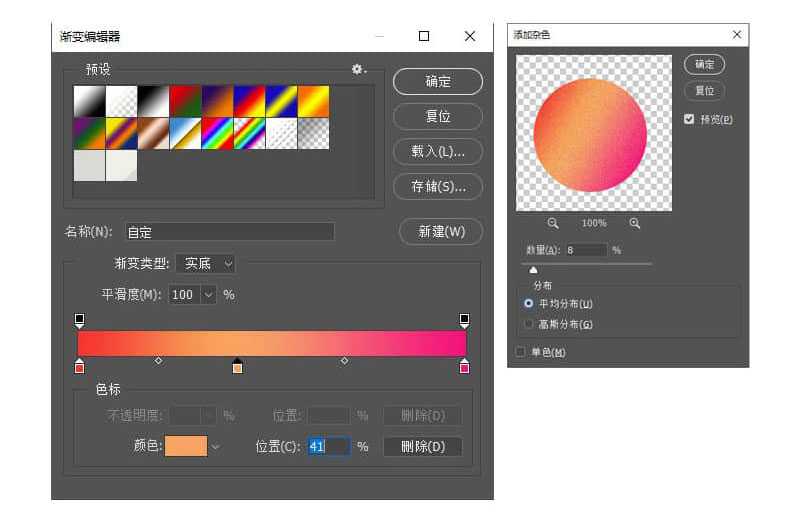This screenshot has width=800, height=520.
Task: Zoom out the noise preview
Action: pyautogui.click(x=553, y=223)
